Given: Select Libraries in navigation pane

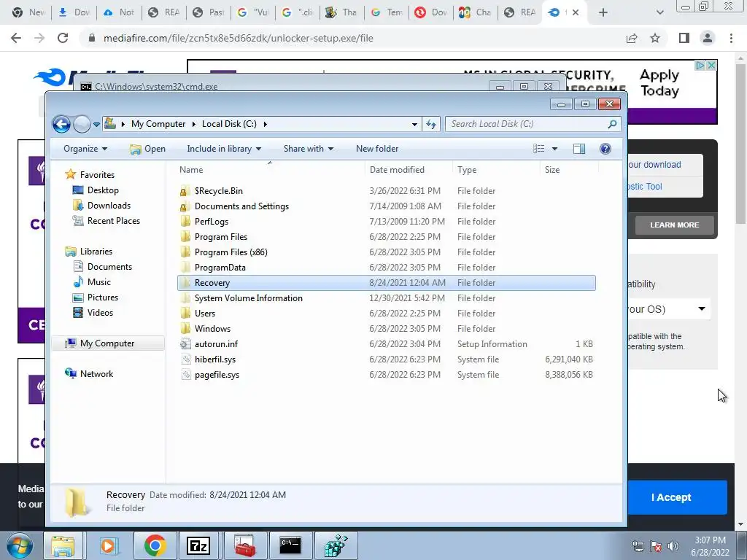Looking at the screenshot, I should tap(88, 252).
